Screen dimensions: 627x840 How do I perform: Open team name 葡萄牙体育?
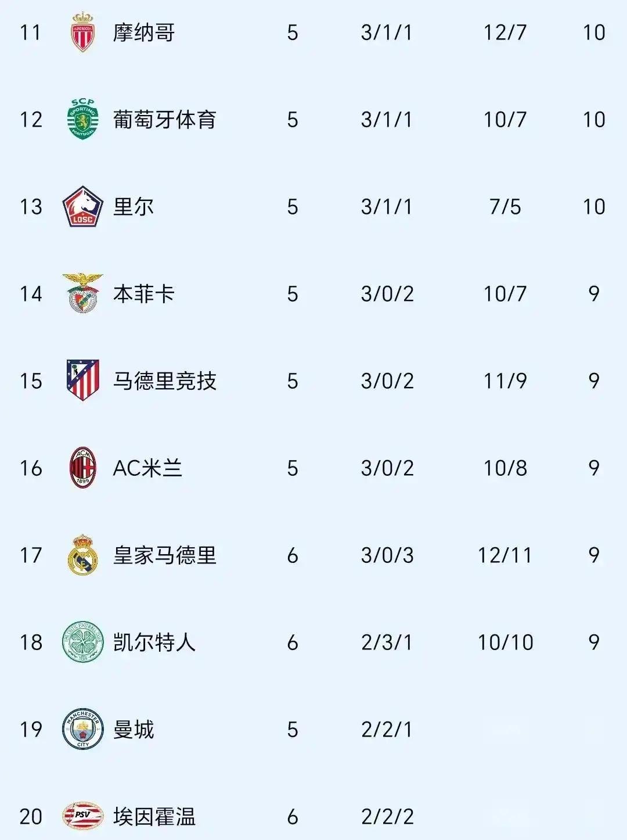(x=165, y=120)
